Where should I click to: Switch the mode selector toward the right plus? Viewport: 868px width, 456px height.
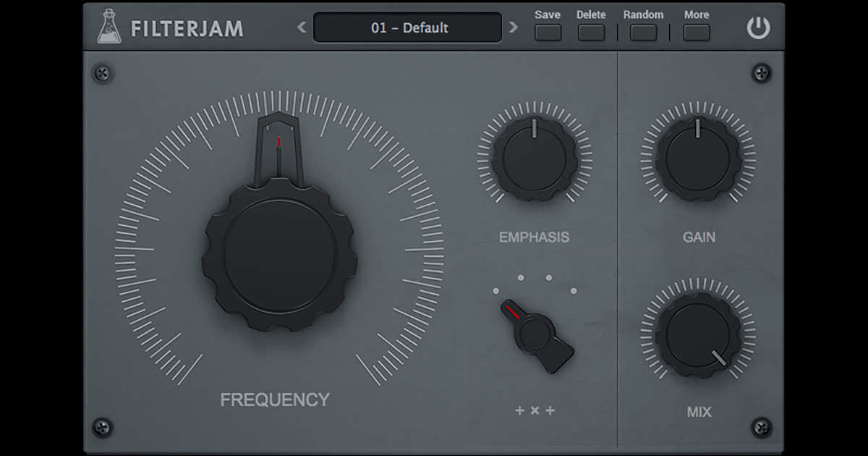[x=550, y=409]
